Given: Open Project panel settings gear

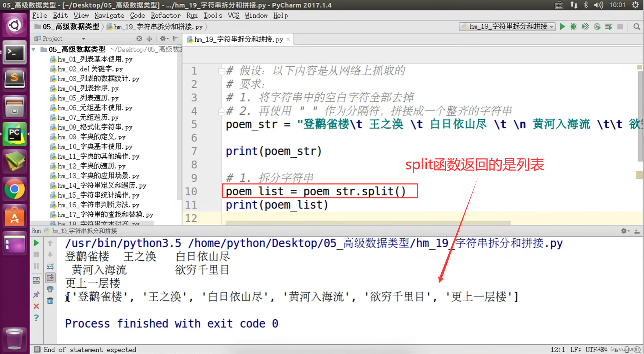Looking at the screenshot, I should [x=163, y=39].
